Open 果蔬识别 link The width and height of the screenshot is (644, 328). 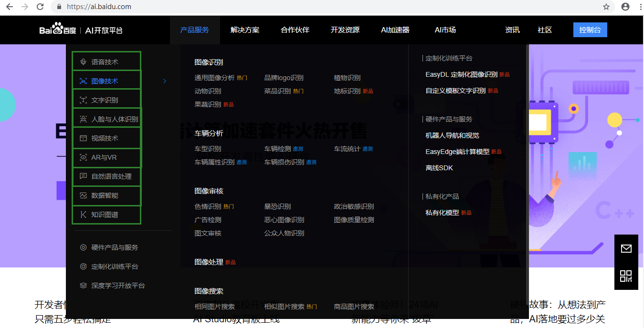[x=208, y=104]
